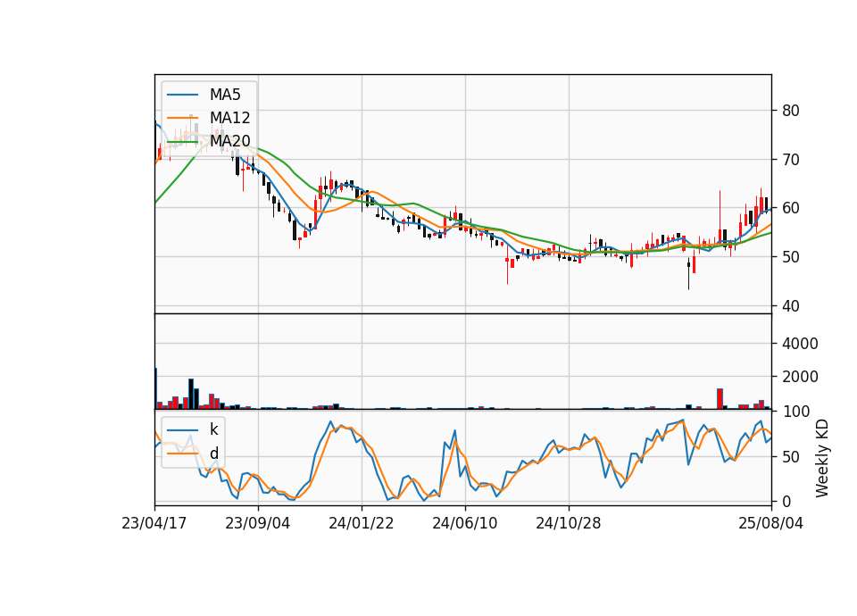Click the blue MA5 line sample in legend
857x616 pixels.
pyautogui.click(x=182, y=95)
